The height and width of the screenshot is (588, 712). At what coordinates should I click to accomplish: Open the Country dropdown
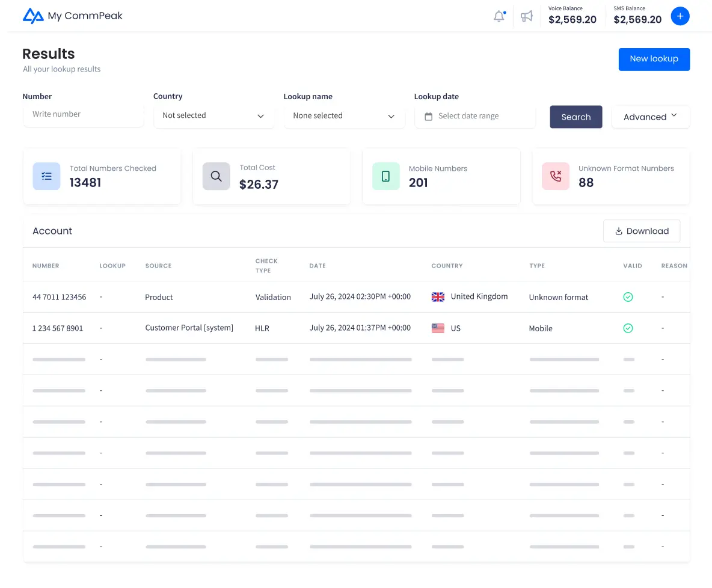pyautogui.click(x=213, y=115)
